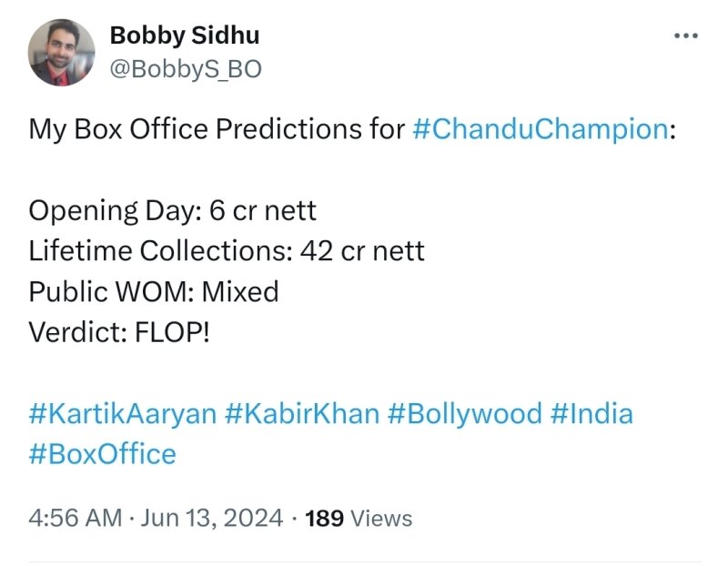Click the word Views beside the count
The image size is (728, 566).
coord(381,519)
